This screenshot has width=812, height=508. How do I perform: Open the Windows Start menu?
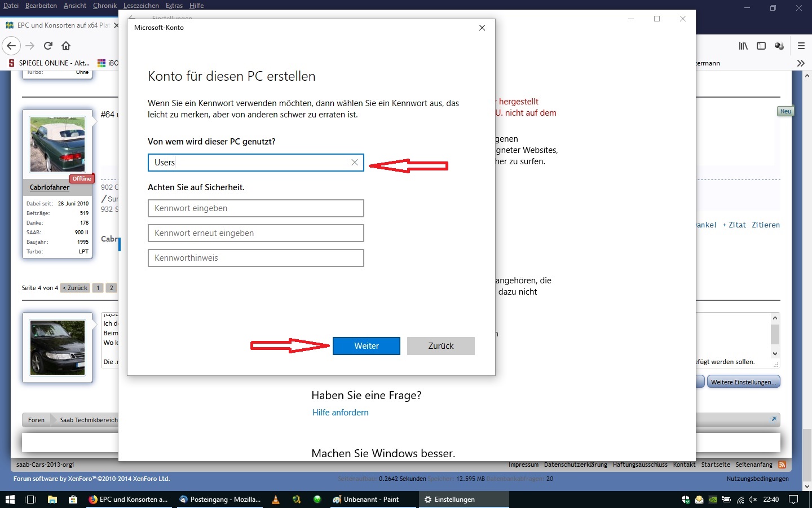[x=10, y=500]
